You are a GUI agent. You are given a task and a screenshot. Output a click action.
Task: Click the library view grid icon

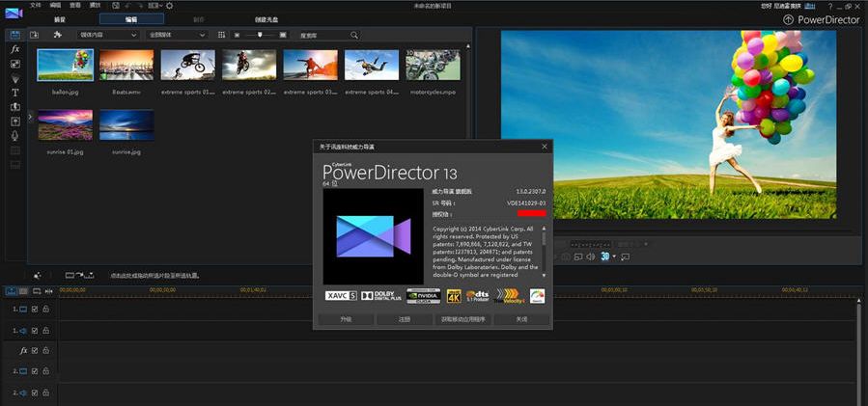pyautogui.click(x=221, y=35)
